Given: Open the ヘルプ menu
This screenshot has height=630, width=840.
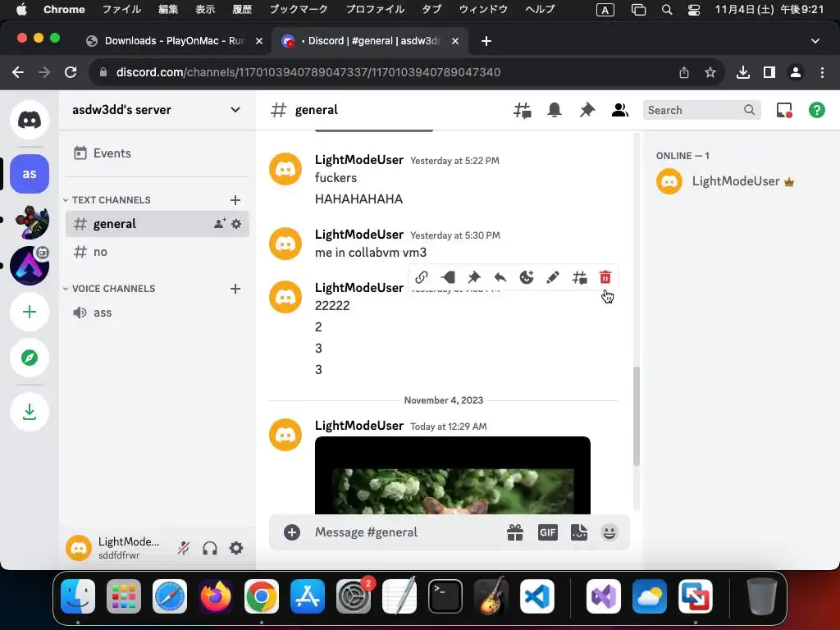Looking at the screenshot, I should tap(540, 10).
